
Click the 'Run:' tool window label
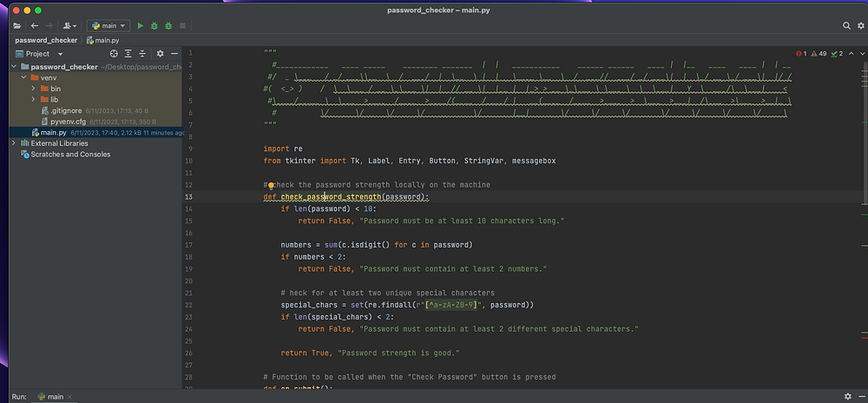[19, 397]
